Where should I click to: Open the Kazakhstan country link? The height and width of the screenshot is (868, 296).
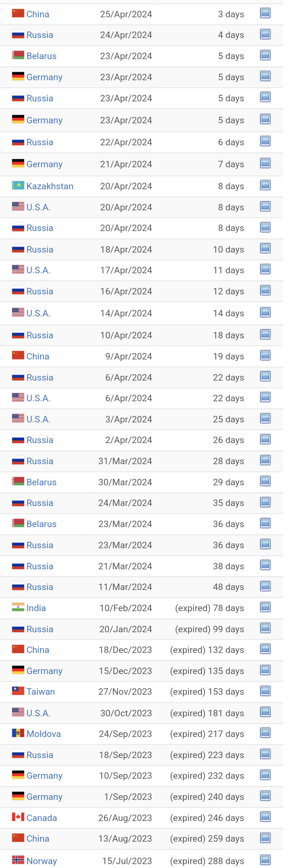[x=50, y=186]
